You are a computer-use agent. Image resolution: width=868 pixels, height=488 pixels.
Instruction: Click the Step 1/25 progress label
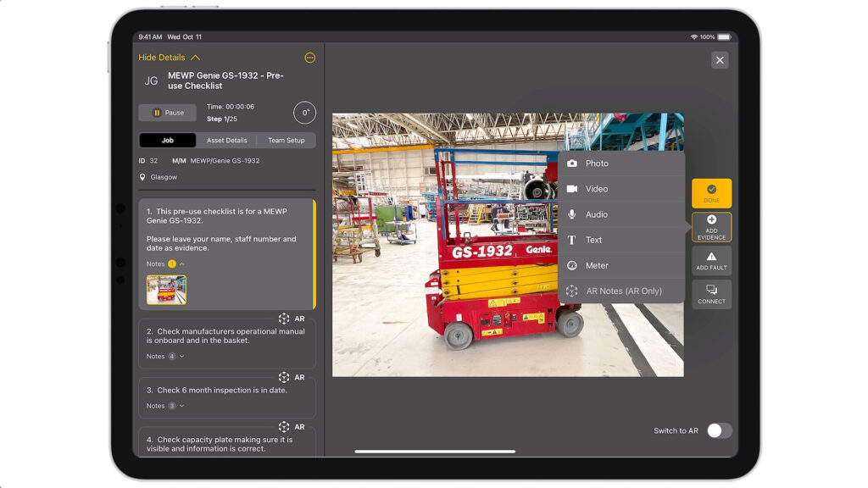point(222,119)
